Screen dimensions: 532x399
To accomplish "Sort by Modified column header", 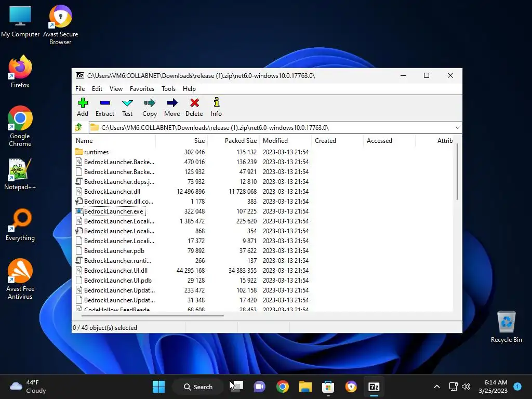I will [x=285, y=140].
